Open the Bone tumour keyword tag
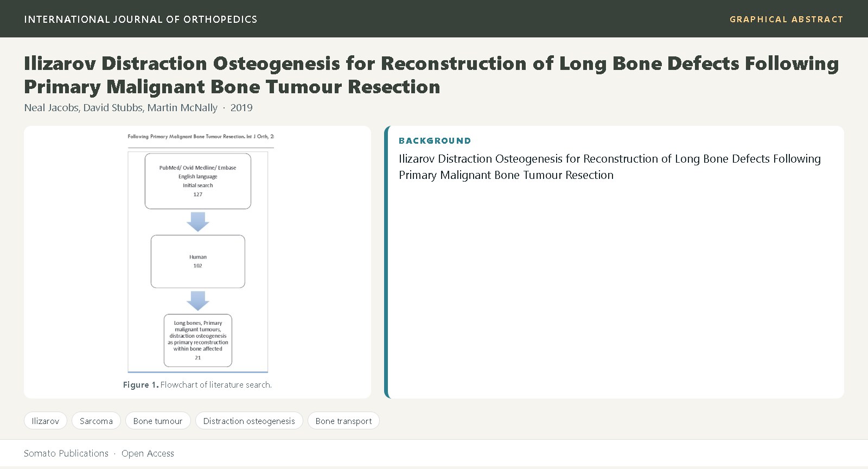 click(x=158, y=421)
